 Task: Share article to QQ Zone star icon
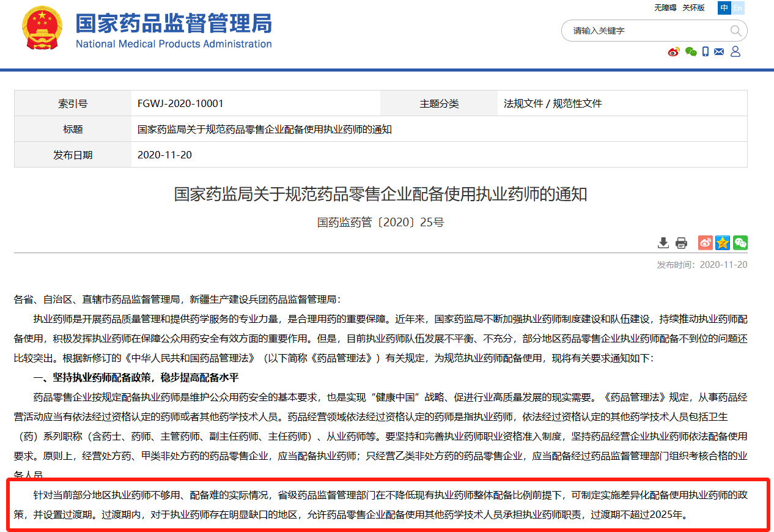[x=723, y=243]
